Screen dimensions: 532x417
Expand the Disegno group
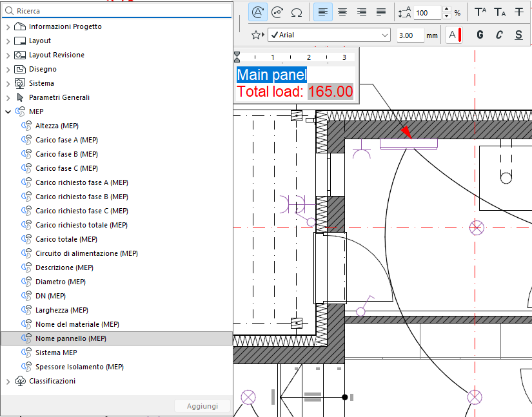click(x=8, y=70)
